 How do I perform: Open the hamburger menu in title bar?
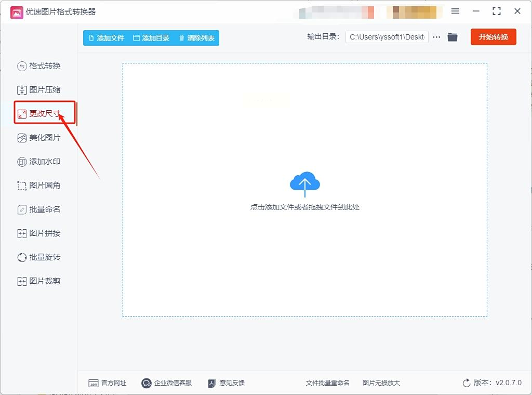(x=455, y=11)
